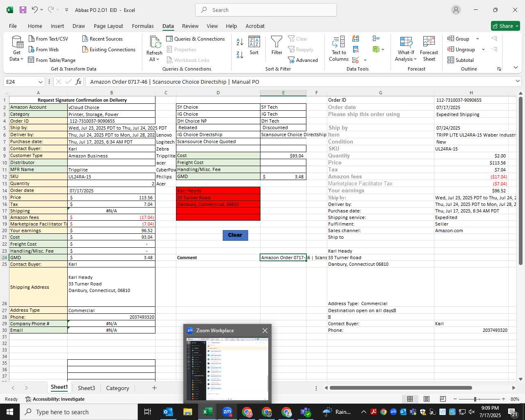This screenshot has height=420, width=525.
Task: Import data From Text/CSV
Action: click(48, 39)
